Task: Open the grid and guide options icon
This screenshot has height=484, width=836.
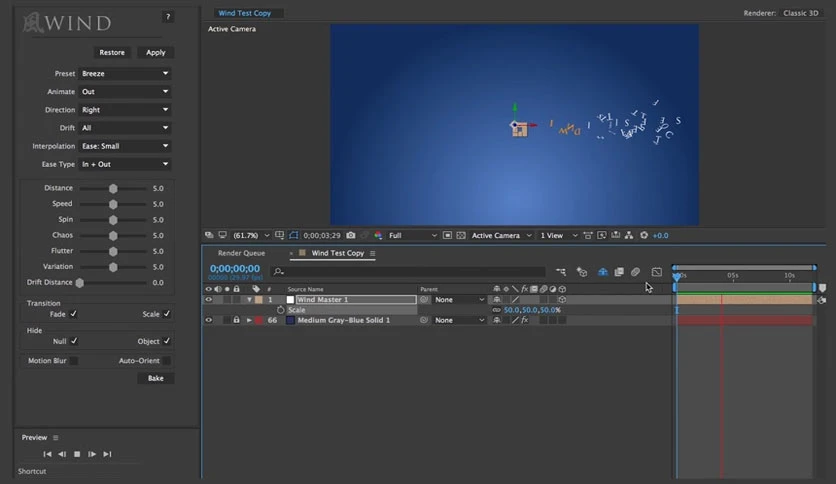Action: 279,235
